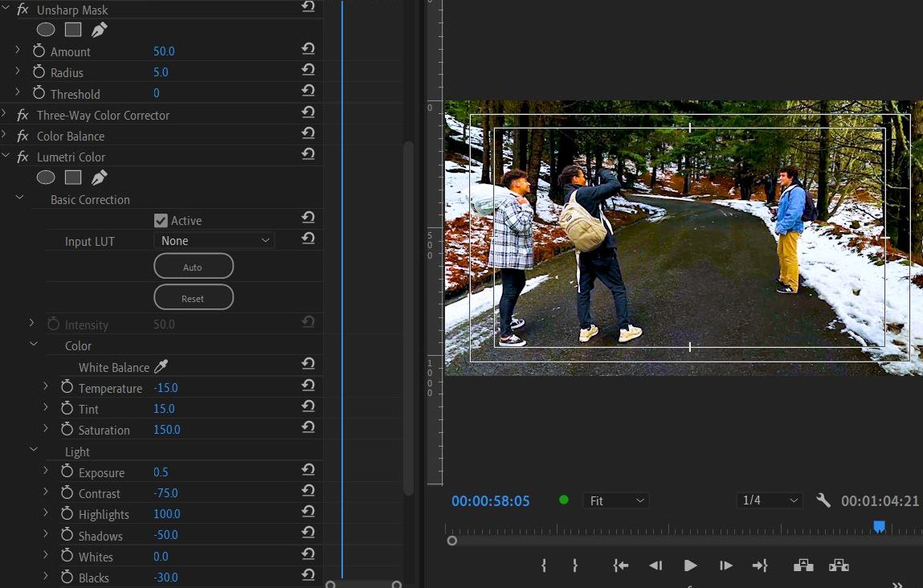The width and height of the screenshot is (923, 588).
Task: Open the 1/4 playback resolution dropdown
Action: click(x=770, y=500)
